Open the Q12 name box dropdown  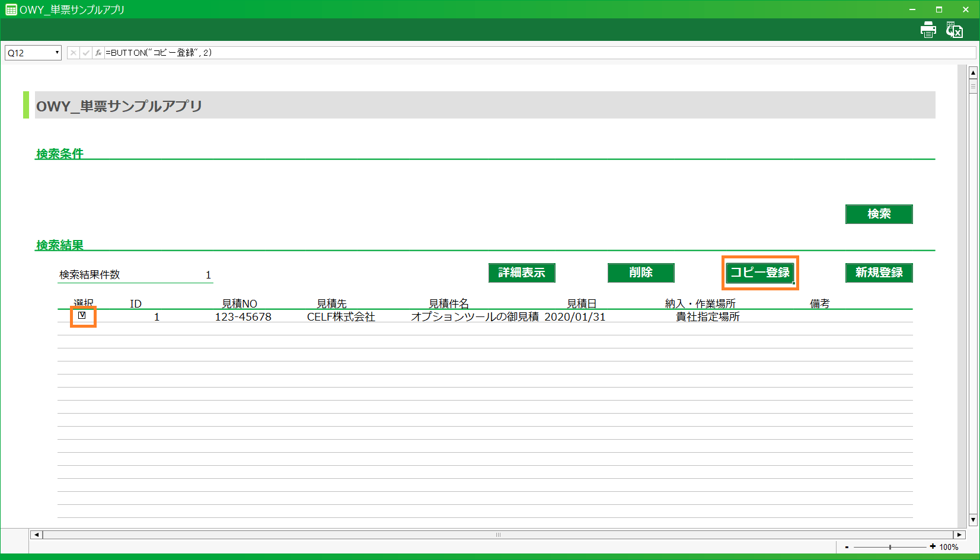[57, 53]
